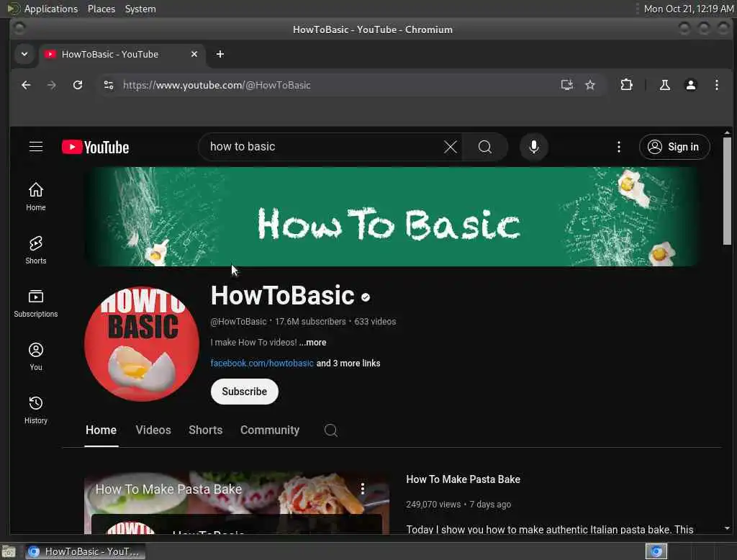Go back in the browser
This screenshot has height=560, width=737.
coord(26,85)
